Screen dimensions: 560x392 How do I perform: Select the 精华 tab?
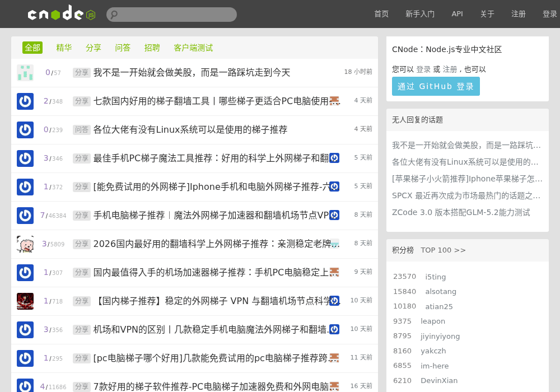click(x=64, y=48)
